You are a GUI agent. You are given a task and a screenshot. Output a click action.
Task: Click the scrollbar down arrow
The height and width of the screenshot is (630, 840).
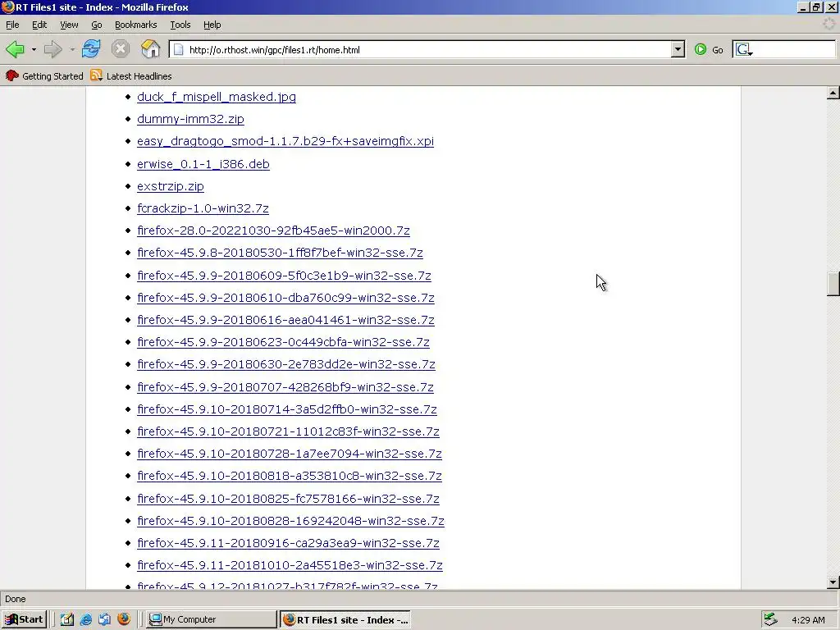[833, 582]
